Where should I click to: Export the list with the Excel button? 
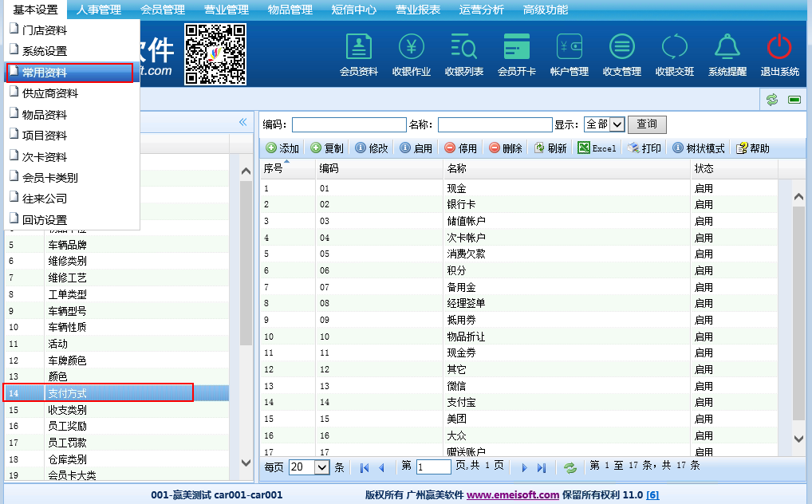click(x=597, y=148)
